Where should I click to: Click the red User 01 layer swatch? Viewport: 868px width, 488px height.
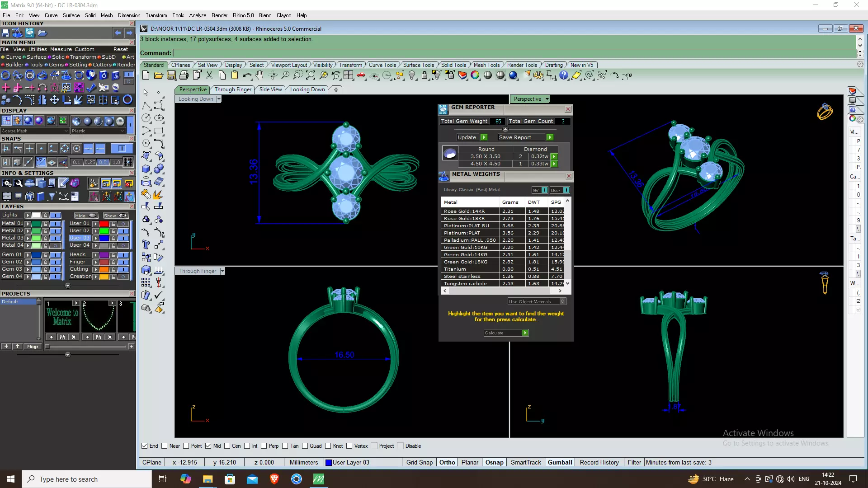(104, 224)
